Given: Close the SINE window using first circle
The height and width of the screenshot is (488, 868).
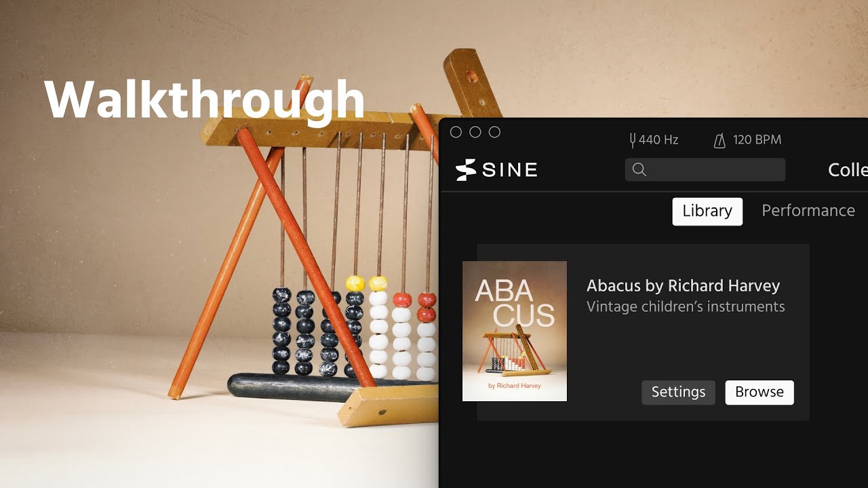Looking at the screenshot, I should 456,132.
